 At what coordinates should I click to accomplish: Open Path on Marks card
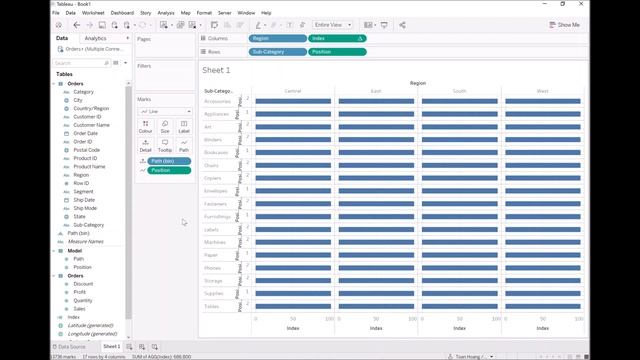tap(184, 146)
